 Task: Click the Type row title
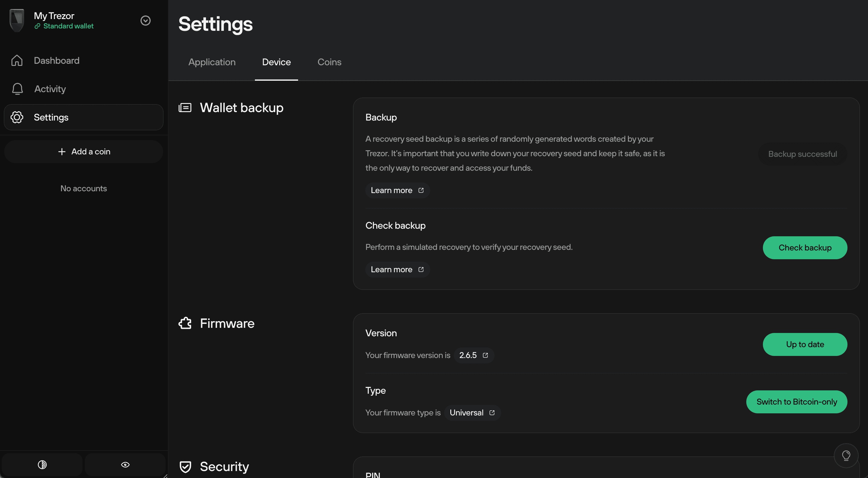[x=375, y=391]
